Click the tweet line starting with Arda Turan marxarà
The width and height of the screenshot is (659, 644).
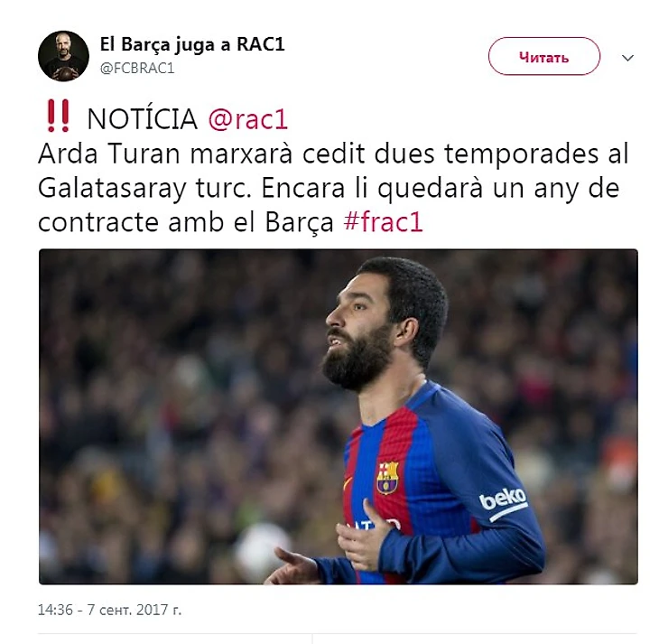click(x=333, y=154)
